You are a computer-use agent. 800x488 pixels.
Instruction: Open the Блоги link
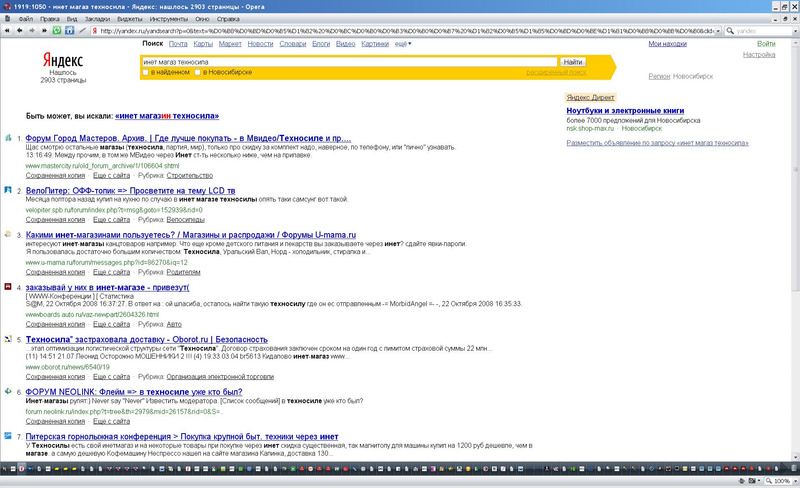point(321,44)
